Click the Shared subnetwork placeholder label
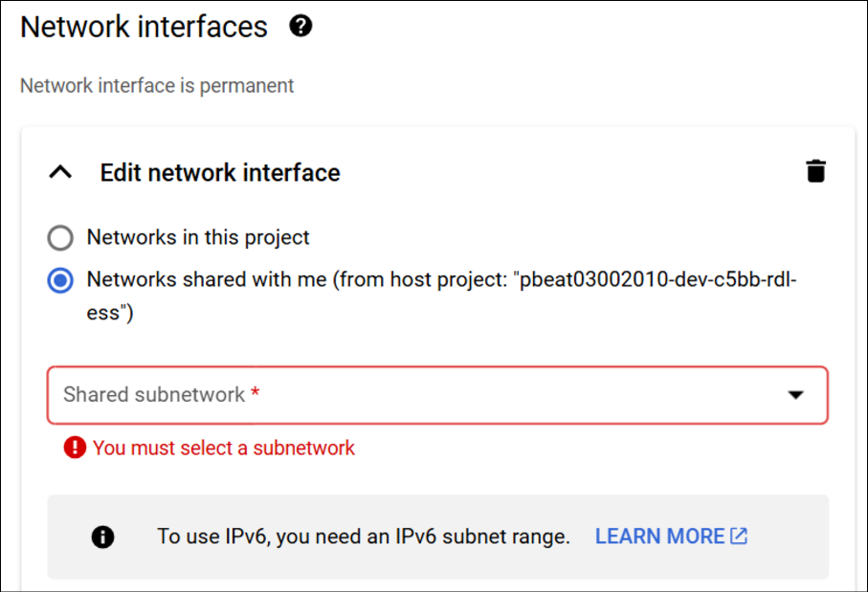The height and width of the screenshot is (592, 868). (x=154, y=395)
